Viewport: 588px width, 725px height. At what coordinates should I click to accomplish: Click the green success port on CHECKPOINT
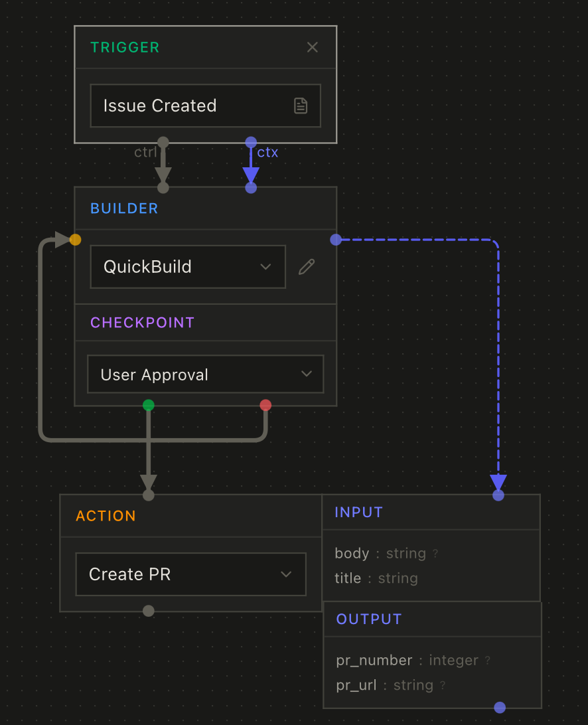click(148, 405)
